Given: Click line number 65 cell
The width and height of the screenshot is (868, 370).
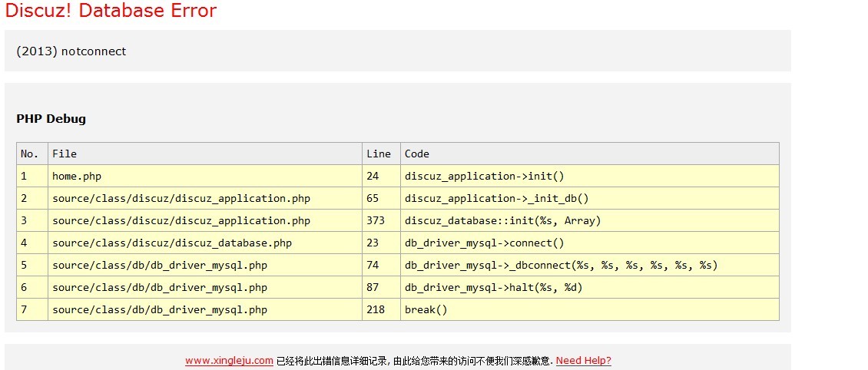Looking at the screenshot, I should (x=381, y=198).
